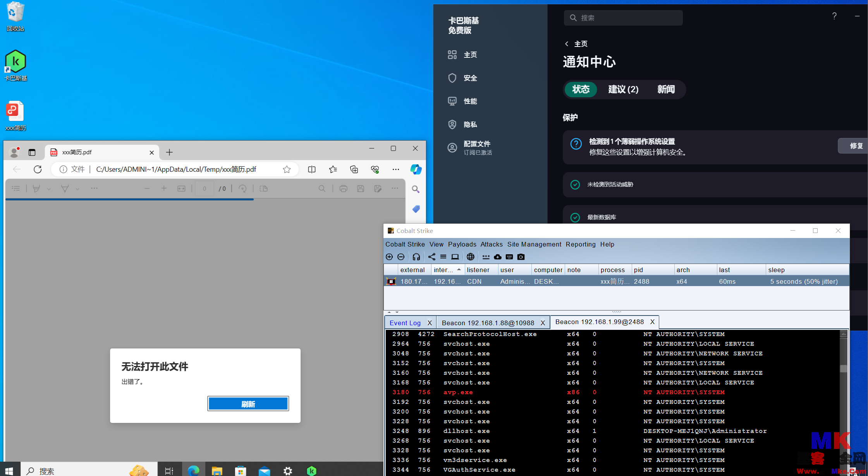This screenshot has height=476, width=868.
Task: Click the Cobalt Strike disconnect (minus) toolbar icon
Action: (x=401, y=257)
